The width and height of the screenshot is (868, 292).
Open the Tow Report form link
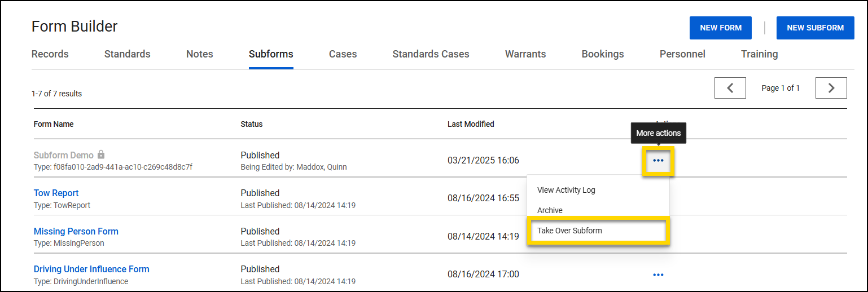pyautogui.click(x=56, y=193)
